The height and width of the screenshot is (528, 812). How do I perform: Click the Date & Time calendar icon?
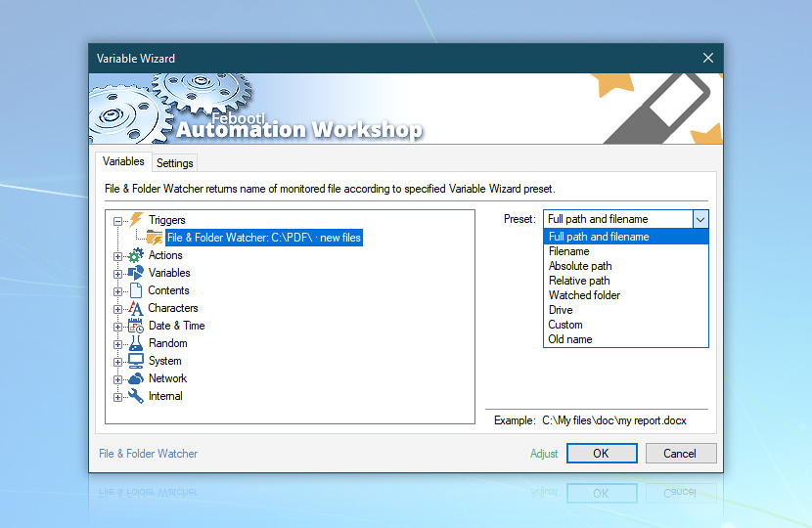136,326
